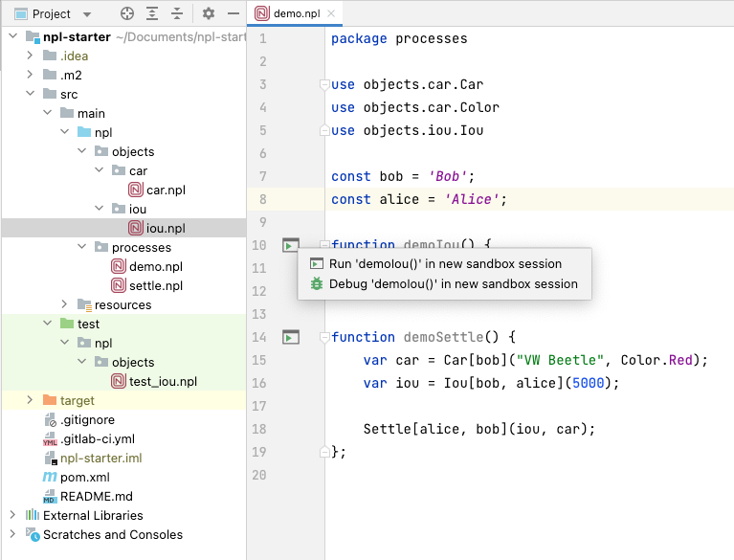Click run gutter icon beside demoSettle function
This screenshot has height=560, width=734.
tap(291, 337)
